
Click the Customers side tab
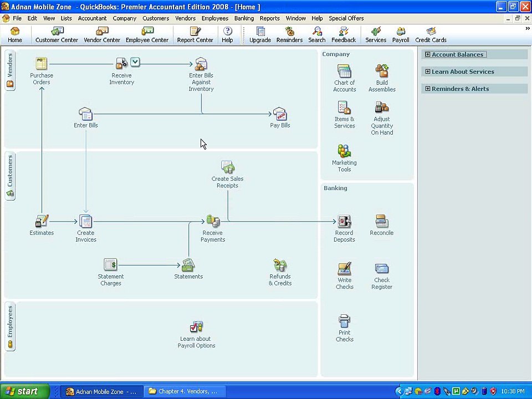coord(10,176)
